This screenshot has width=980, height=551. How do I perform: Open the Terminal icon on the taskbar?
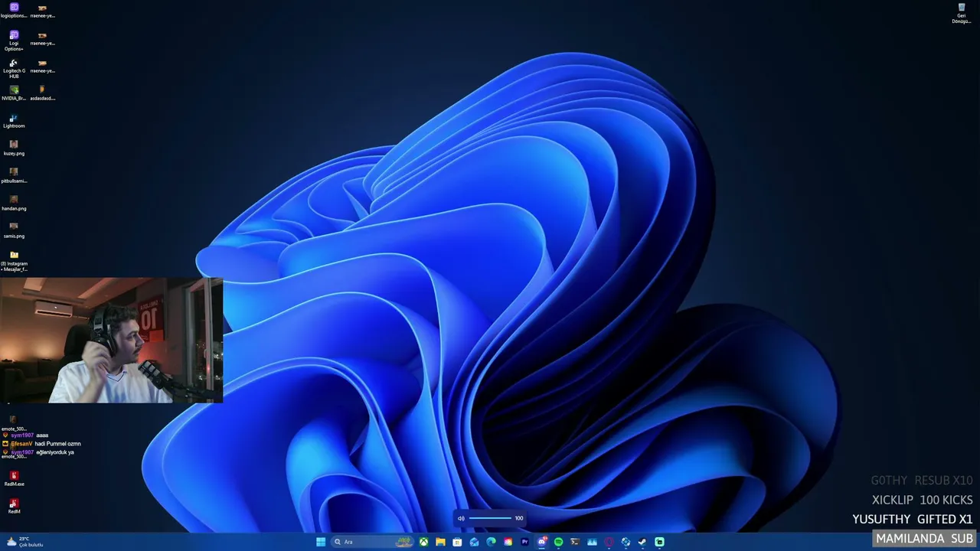(575, 542)
